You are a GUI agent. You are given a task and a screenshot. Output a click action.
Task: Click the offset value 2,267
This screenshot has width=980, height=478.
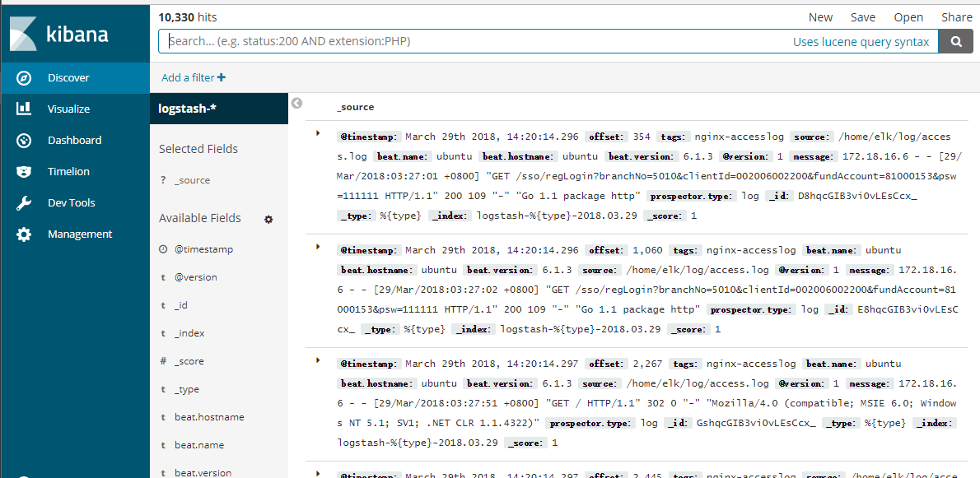[x=646, y=363]
